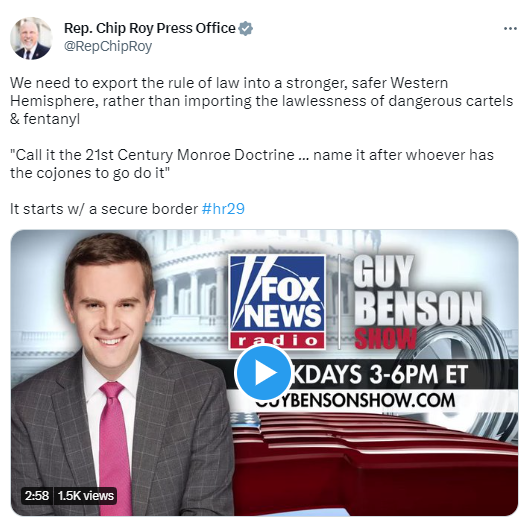Viewport: 519px width, 520px height.
Task: Click the blue verified badge
Action: (246, 28)
